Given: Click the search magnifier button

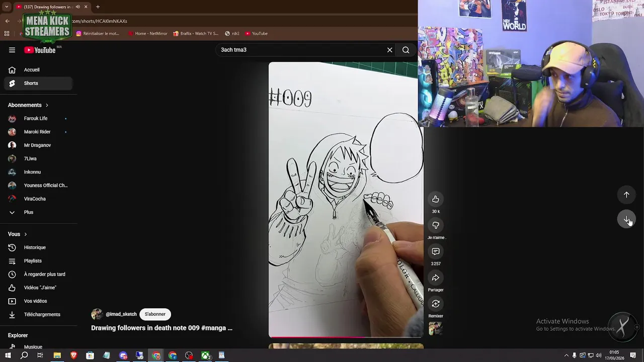Looking at the screenshot, I should click(406, 50).
